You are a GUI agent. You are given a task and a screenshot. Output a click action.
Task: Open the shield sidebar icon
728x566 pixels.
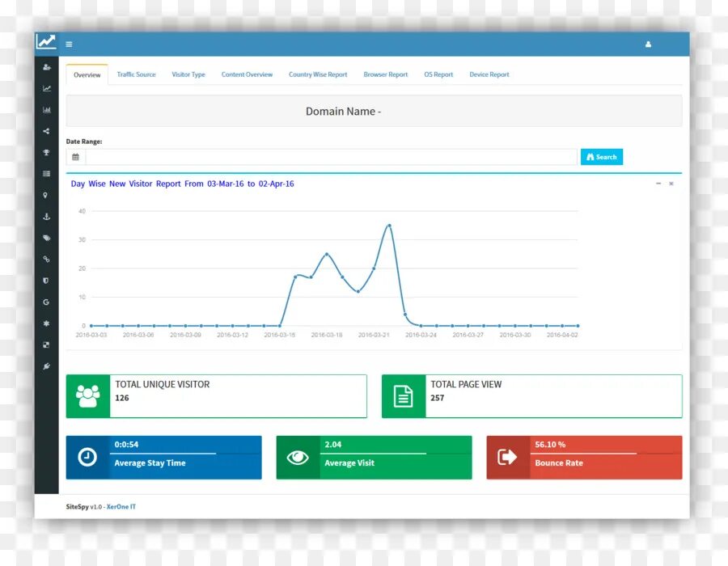pyautogui.click(x=46, y=281)
